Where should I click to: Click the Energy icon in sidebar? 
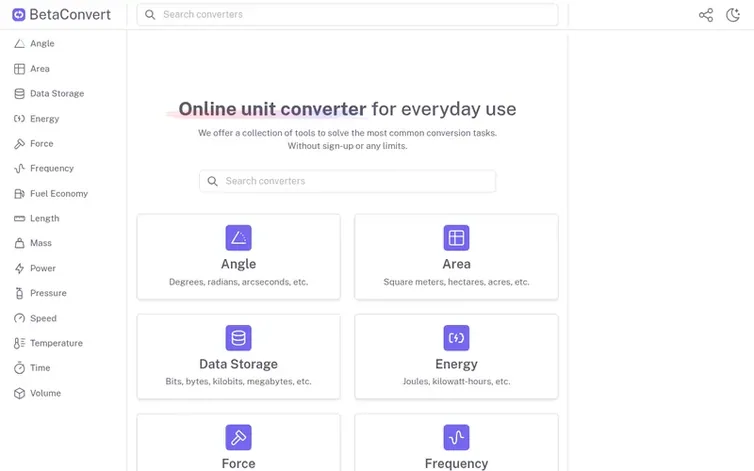coord(19,119)
